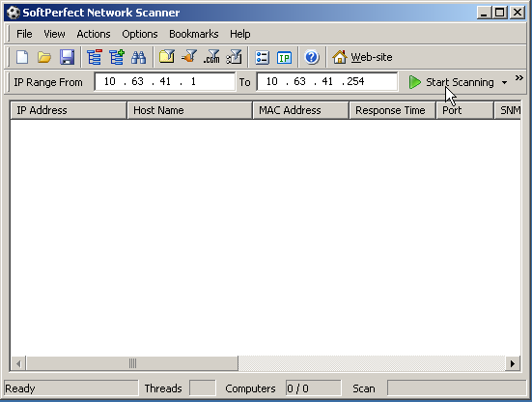This screenshot has width=532, height=402.
Task: Click the port filter funnel icon
Action: [x=189, y=56]
